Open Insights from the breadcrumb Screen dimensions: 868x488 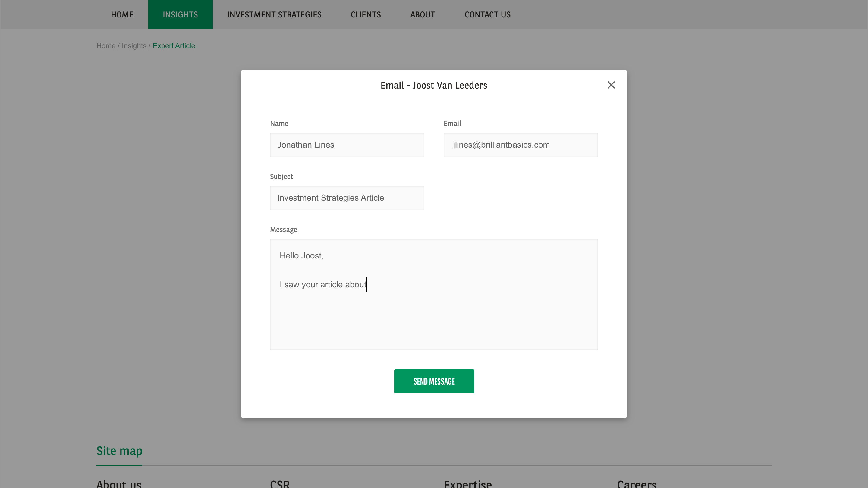point(134,46)
